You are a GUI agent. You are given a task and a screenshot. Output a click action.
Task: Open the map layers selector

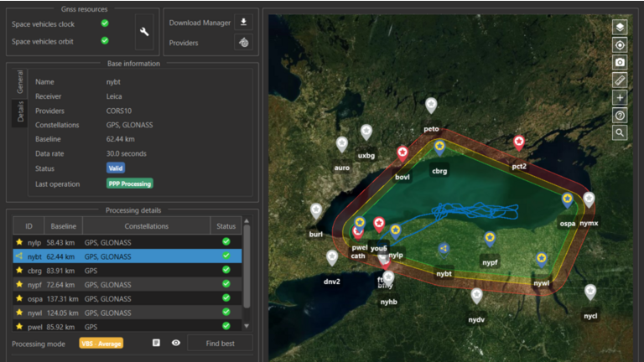[x=620, y=28]
